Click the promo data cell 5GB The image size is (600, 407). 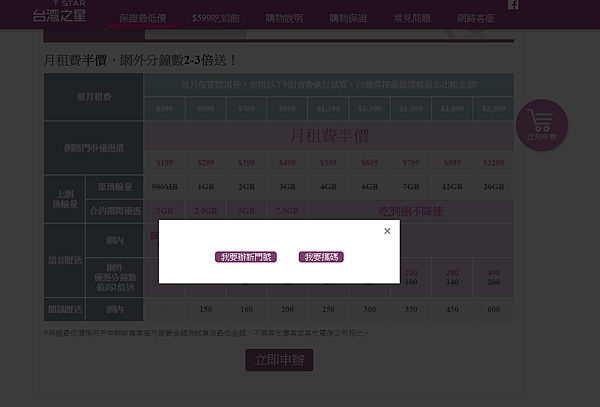click(246, 211)
